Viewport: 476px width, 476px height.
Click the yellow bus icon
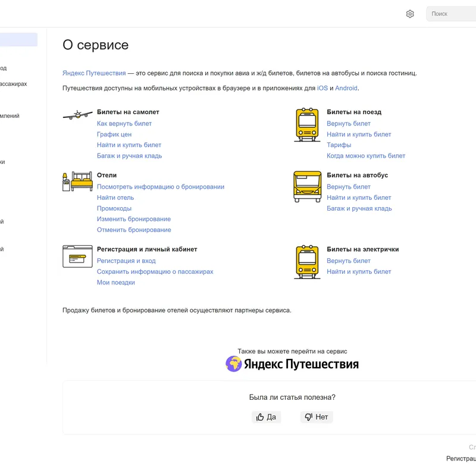tap(307, 186)
